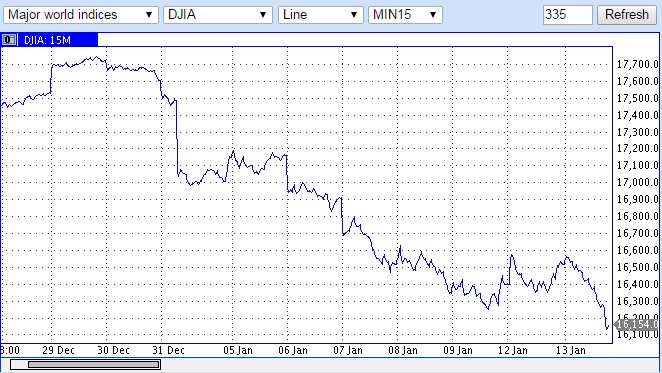
Task: Click the 17,000.0 price axis label
Action: pos(638,182)
